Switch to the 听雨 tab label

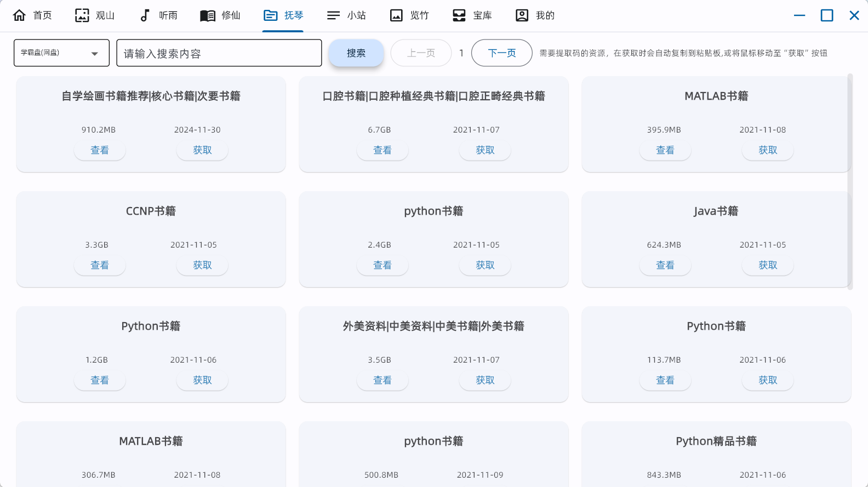pyautogui.click(x=168, y=15)
